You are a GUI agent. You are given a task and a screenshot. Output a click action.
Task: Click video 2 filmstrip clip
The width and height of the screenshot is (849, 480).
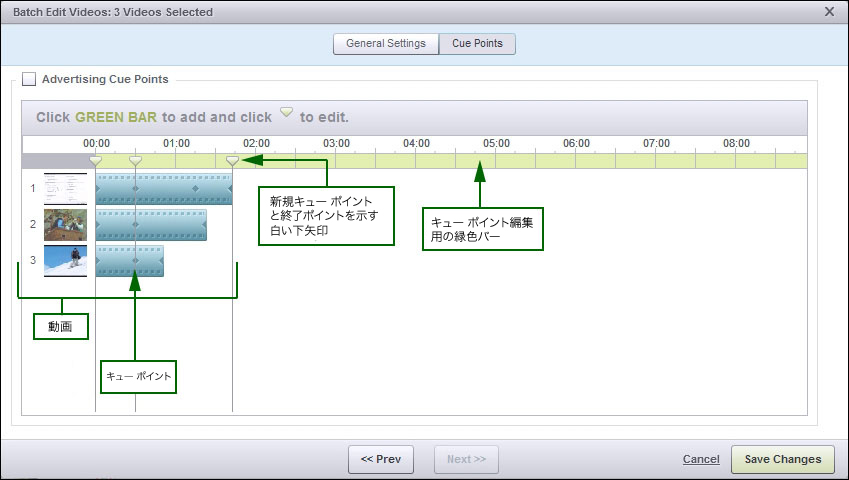pos(151,225)
